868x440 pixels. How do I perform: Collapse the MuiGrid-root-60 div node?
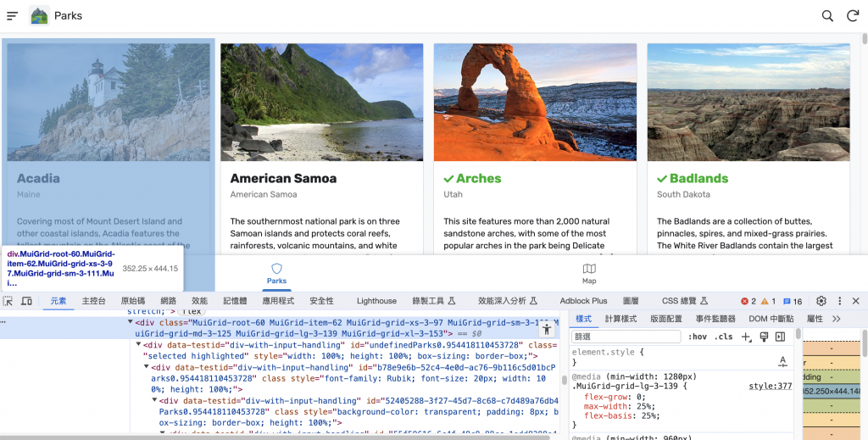point(131,322)
